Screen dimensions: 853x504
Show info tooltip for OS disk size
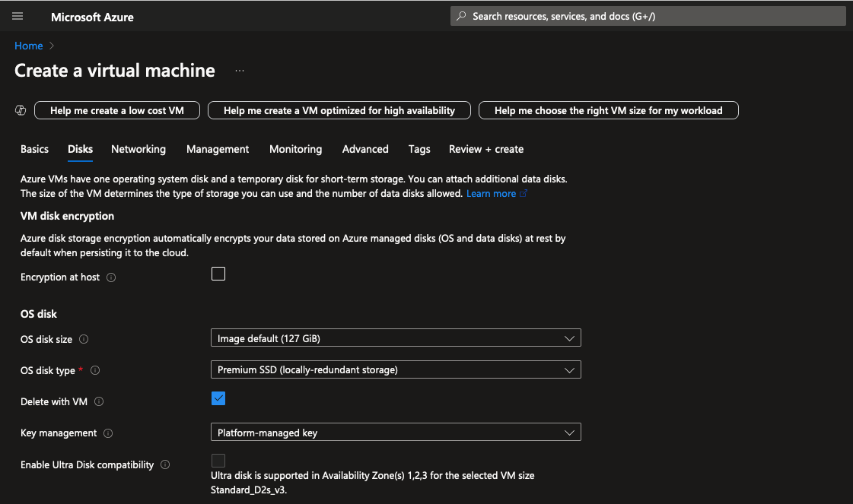[x=84, y=340]
